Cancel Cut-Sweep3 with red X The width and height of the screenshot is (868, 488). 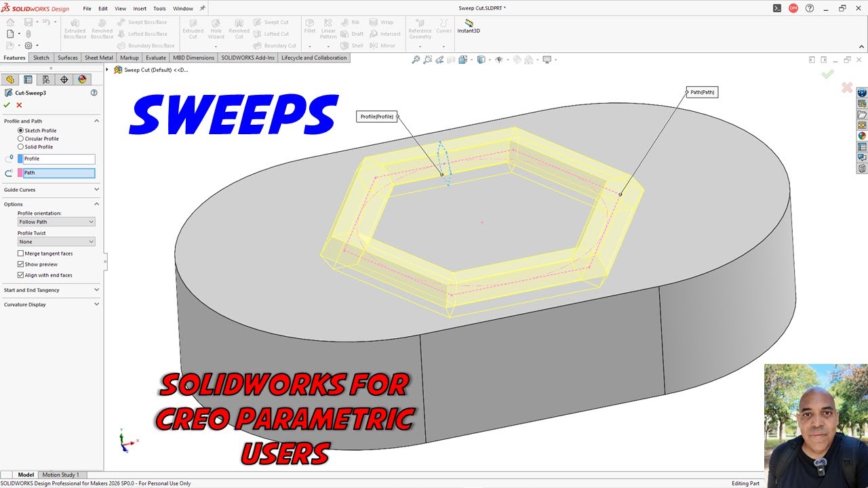[19, 105]
